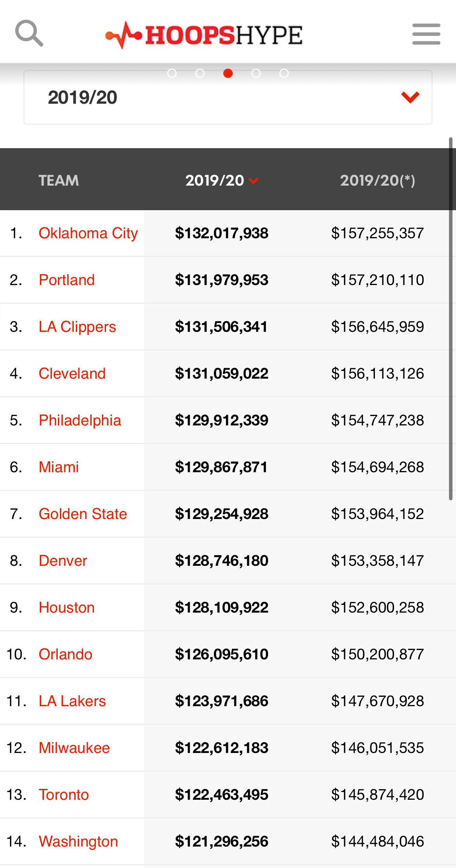Open the Washington team link

click(78, 841)
